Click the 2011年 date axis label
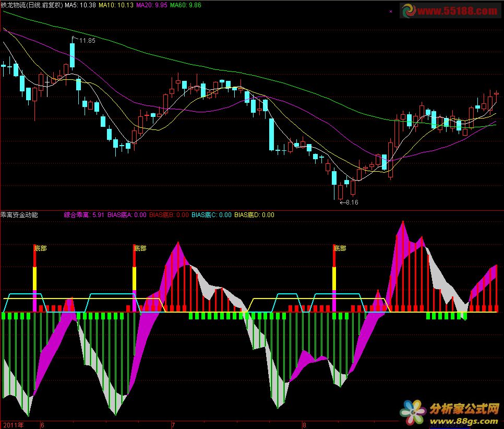The height and width of the screenshot is (429, 504). 13,425
